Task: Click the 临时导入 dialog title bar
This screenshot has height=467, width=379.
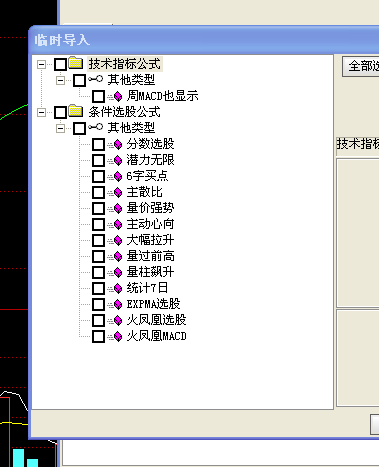Action: pyautogui.click(x=204, y=40)
